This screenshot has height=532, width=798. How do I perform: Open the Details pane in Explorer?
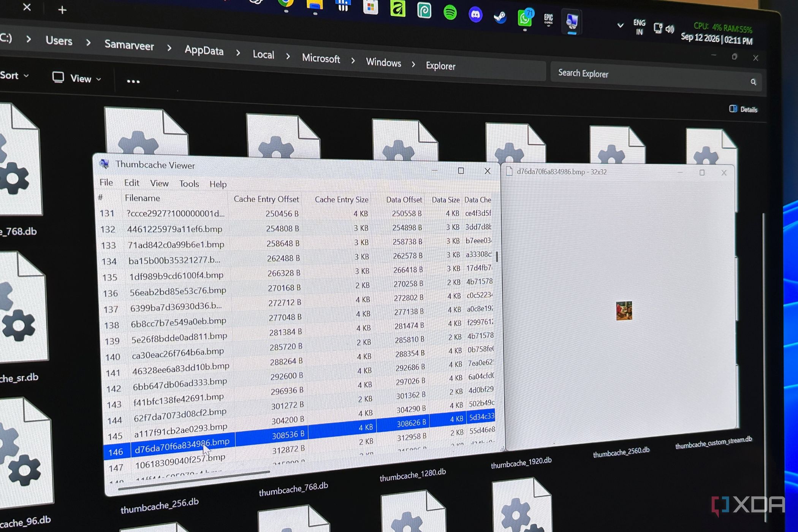743,109
